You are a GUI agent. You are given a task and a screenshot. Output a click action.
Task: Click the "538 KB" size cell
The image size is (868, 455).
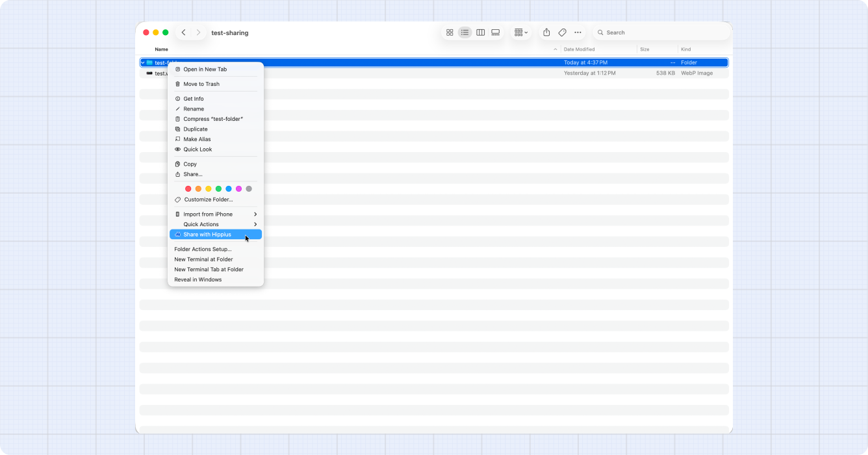665,73
